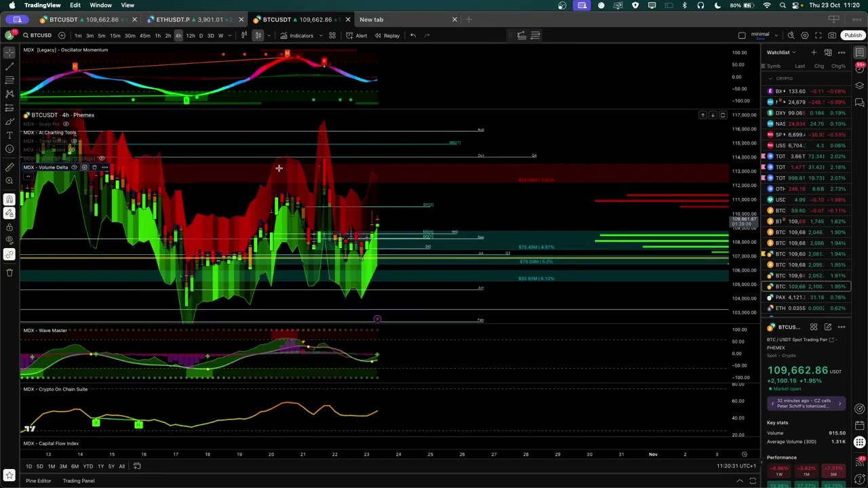Select the PAX row in the watchlist
This screenshot has height=488, width=868.
tap(807, 297)
